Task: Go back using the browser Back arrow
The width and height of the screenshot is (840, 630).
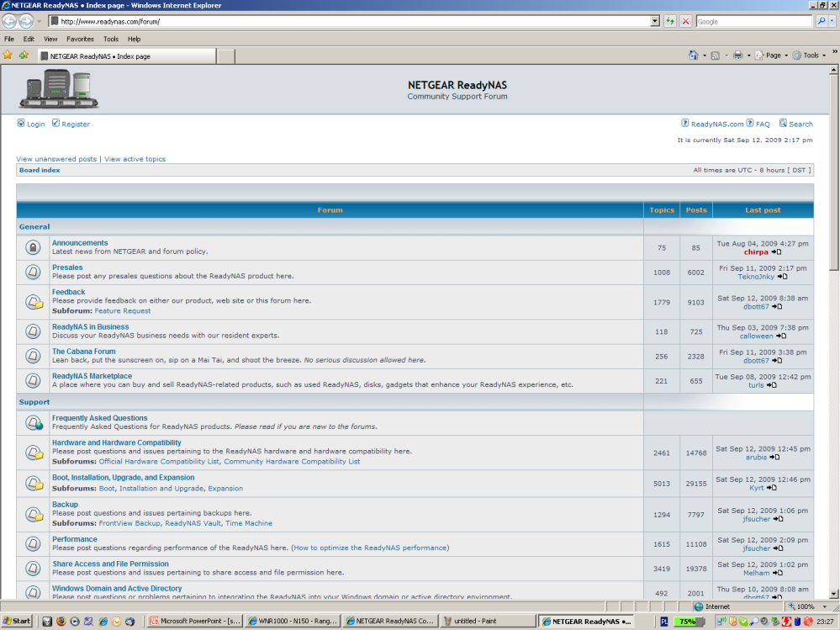Action: (x=9, y=21)
